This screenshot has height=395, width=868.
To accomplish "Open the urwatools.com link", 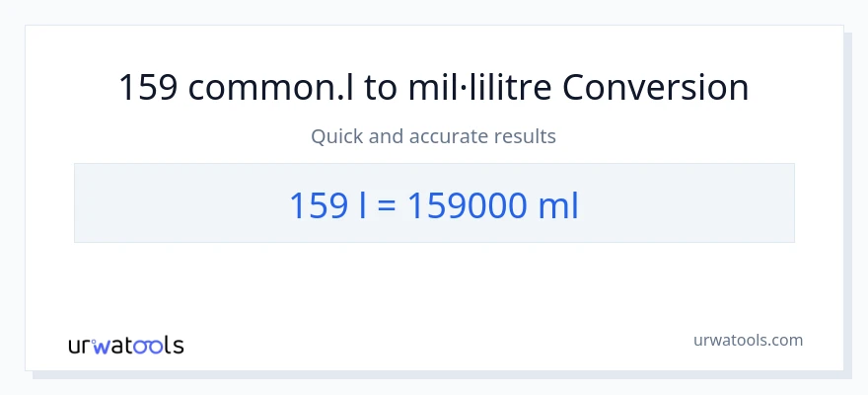I will pos(748,340).
